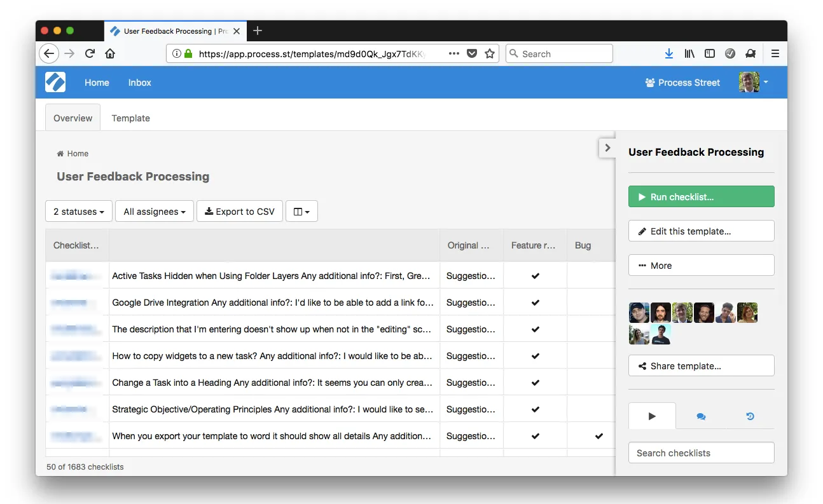The image size is (823, 504).
Task: Click the Bug checkmark in export template row
Action: (598, 436)
